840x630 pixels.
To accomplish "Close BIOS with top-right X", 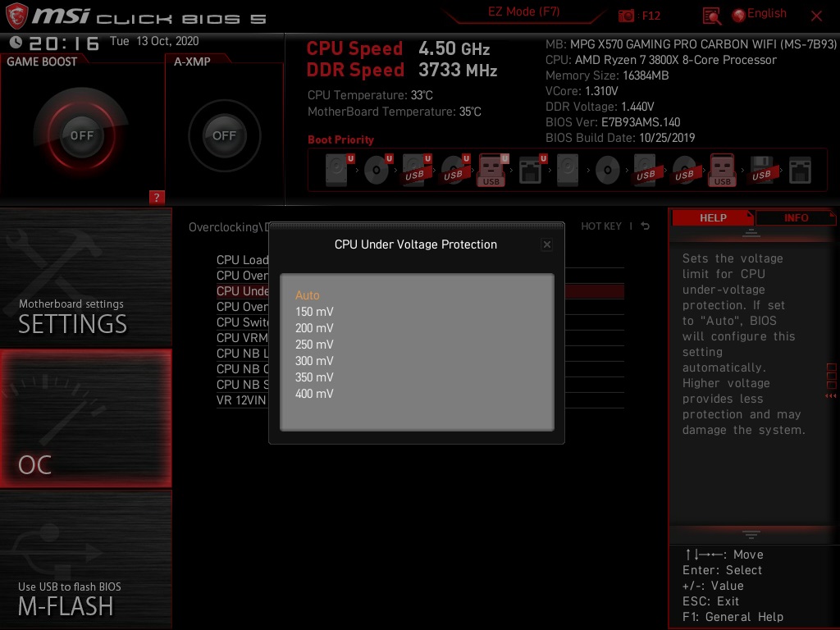I will (816, 16).
